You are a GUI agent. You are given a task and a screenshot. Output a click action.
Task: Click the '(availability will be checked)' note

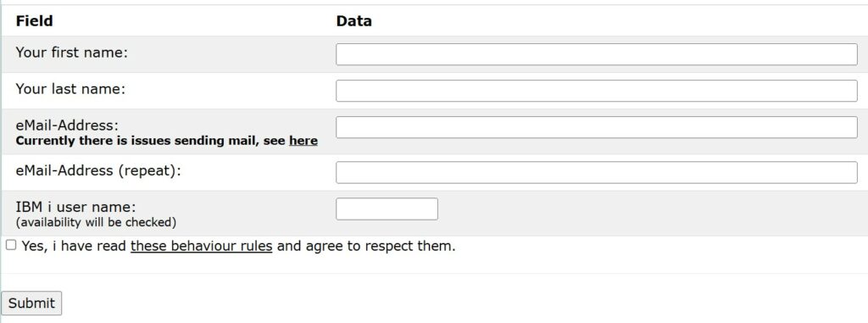[x=96, y=223]
